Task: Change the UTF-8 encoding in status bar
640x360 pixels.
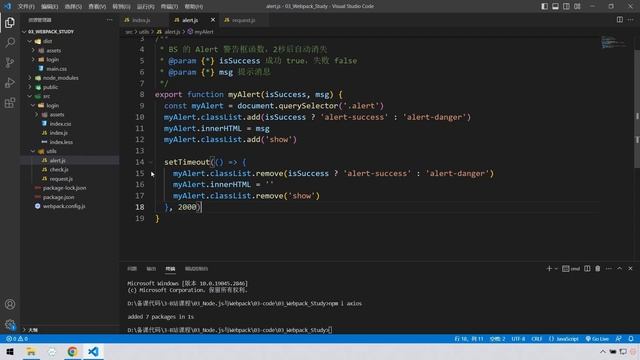Action: (x=518, y=339)
